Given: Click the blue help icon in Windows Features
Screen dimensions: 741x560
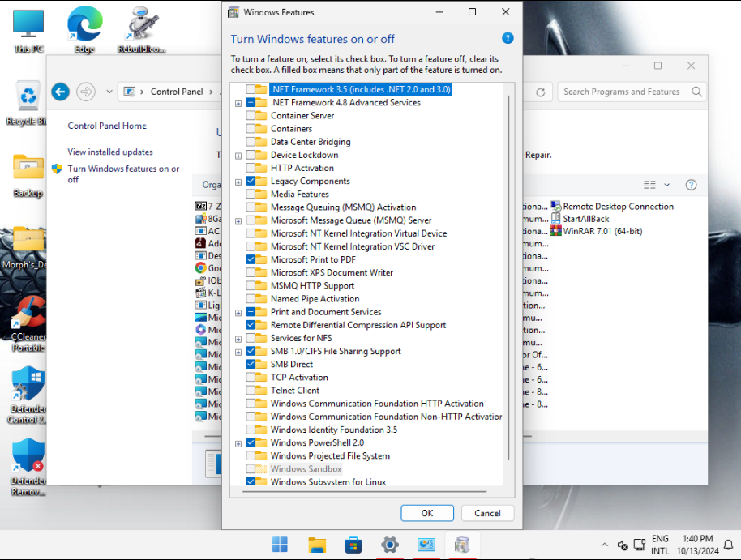Looking at the screenshot, I should click(x=508, y=38).
